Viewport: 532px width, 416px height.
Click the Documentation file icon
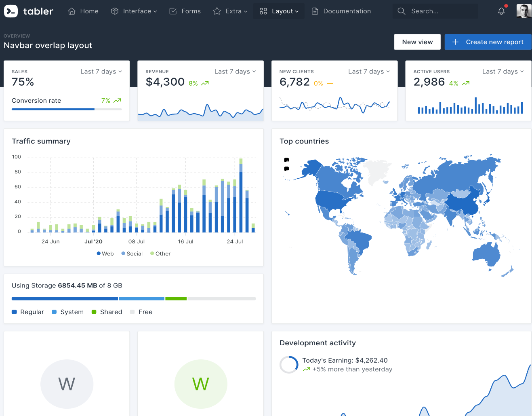[x=315, y=11]
